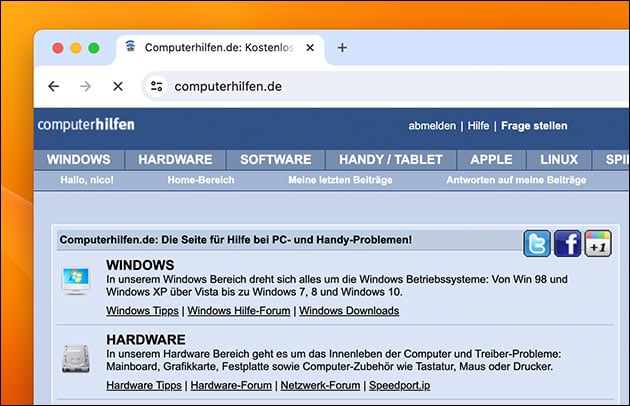Click the Google +1 icon
630x406 pixels.
coord(598,243)
